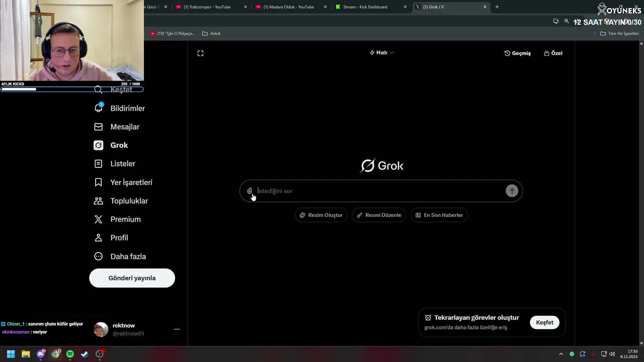
Task: Open Topluluklar people icon
Action: 99,201
